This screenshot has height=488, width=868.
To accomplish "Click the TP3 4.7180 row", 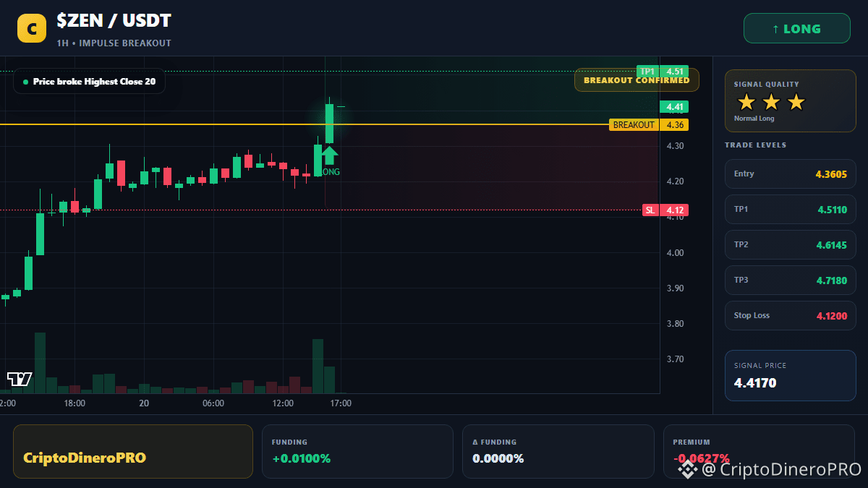I will click(791, 280).
